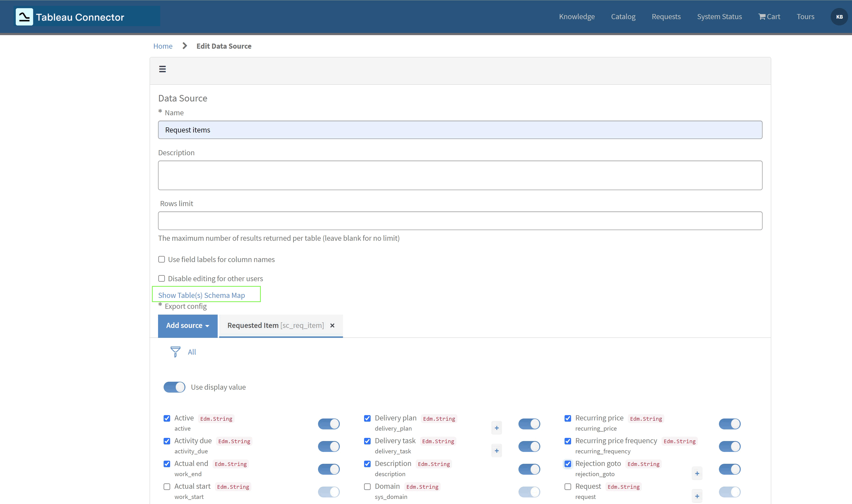Switch to the Requested Item tab
Viewport: 852px width, 504px height.
coord(276,325)
